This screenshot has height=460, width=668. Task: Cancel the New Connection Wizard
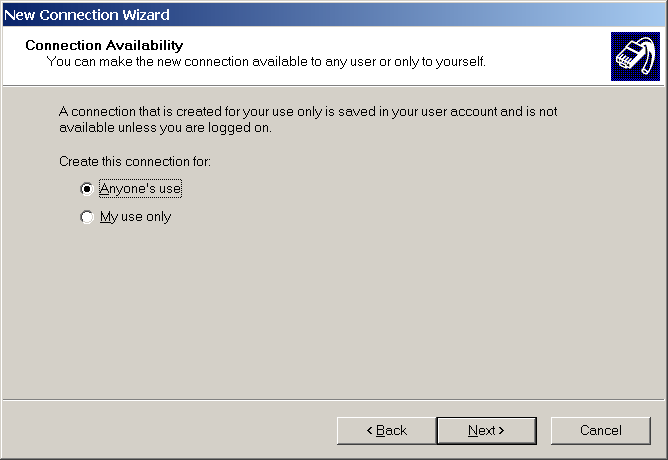pyautogui.click(x=600, y=430)
